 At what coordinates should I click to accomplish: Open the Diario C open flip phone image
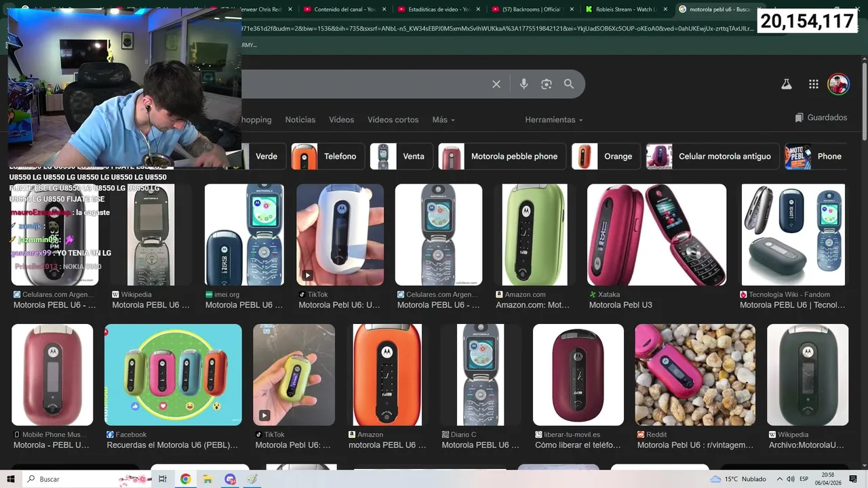481,375
